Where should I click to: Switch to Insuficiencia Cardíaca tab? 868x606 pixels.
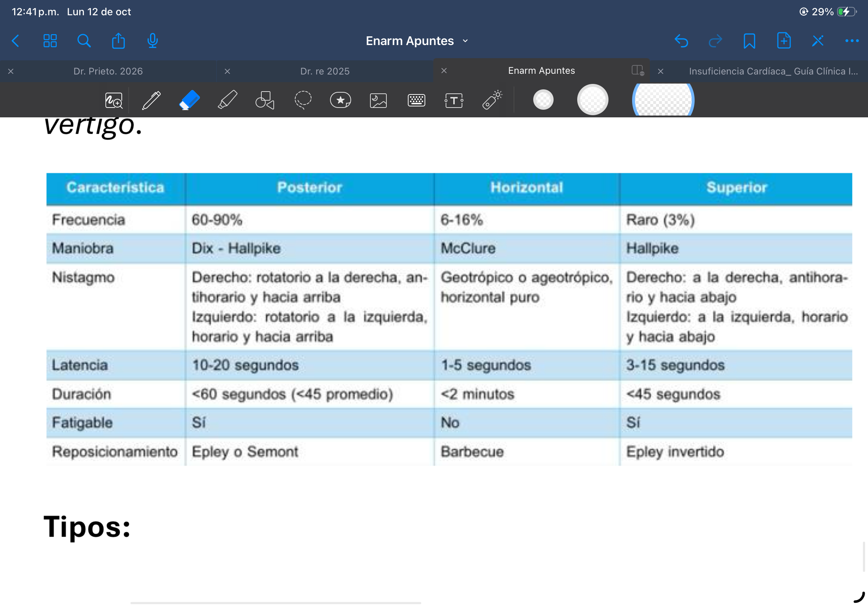pyautogui.click(x=773, y=71)
